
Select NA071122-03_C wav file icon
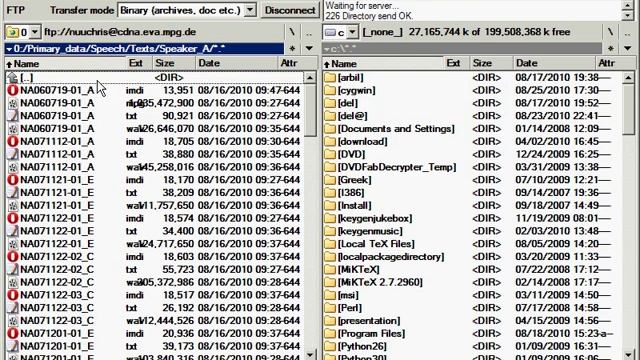(13, 320)
